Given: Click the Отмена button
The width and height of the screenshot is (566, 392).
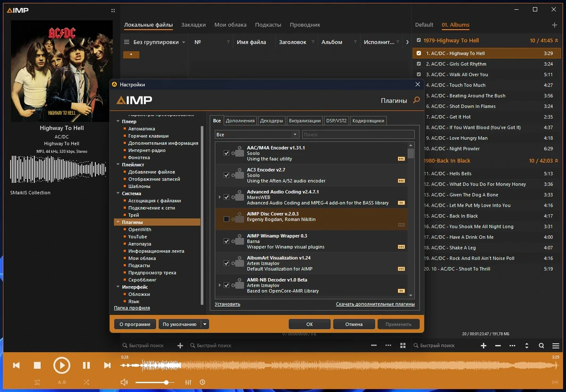Looking at the screenshot, I should pos(354,324).
